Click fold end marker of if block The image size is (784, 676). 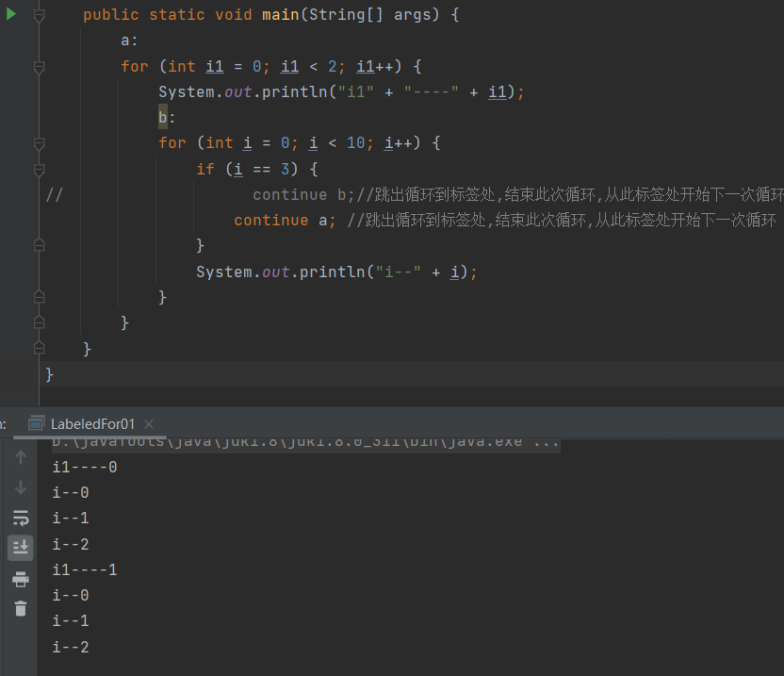click(x=39, y=245)
